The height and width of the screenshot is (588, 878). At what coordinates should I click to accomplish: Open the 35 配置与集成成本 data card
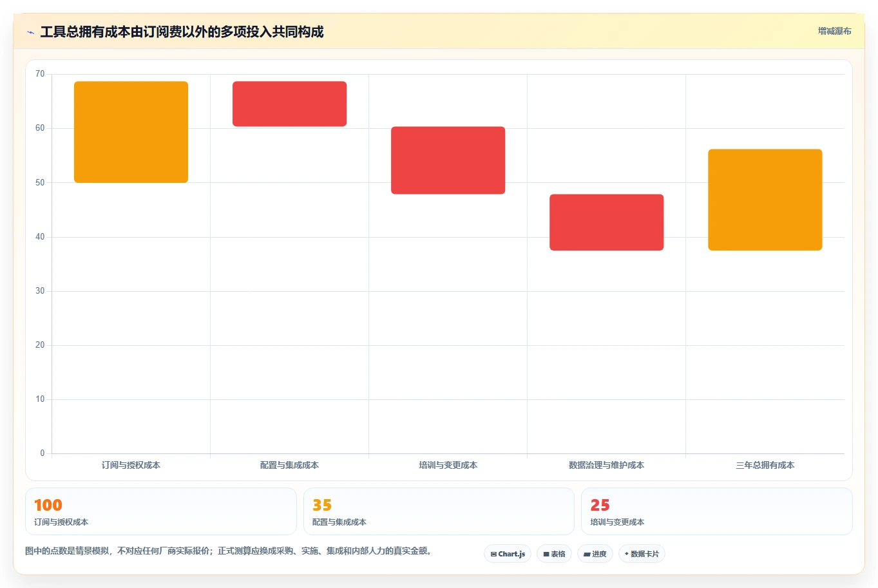point(439,511)
